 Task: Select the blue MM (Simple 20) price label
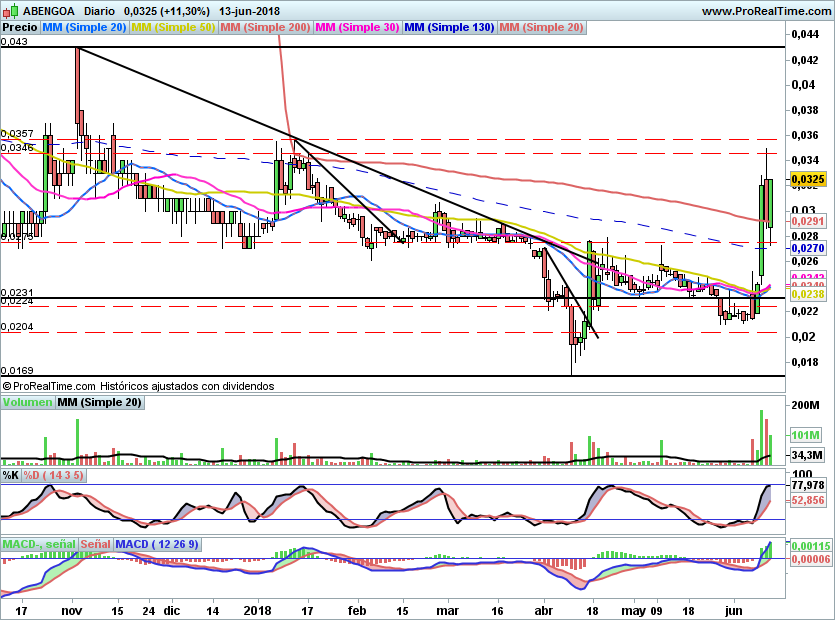pos(84,27)
